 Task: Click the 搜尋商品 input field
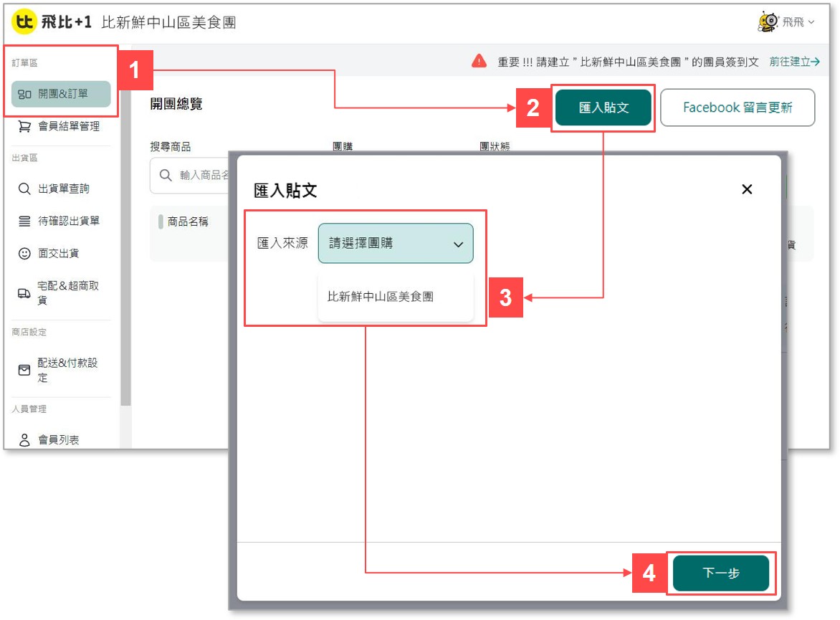click(190, 175)
